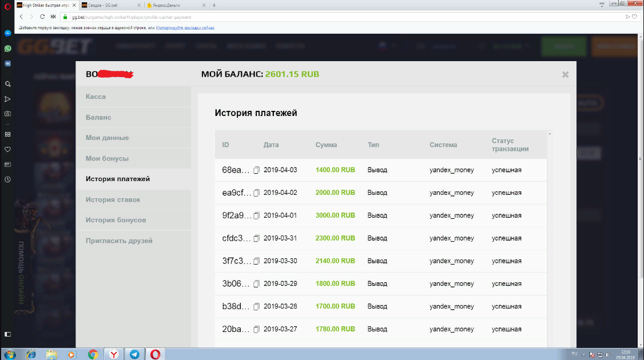Switch to High Striker tab
Viewport: 644px width, 360px height.
pyautogui.click(x=46, y=5)
